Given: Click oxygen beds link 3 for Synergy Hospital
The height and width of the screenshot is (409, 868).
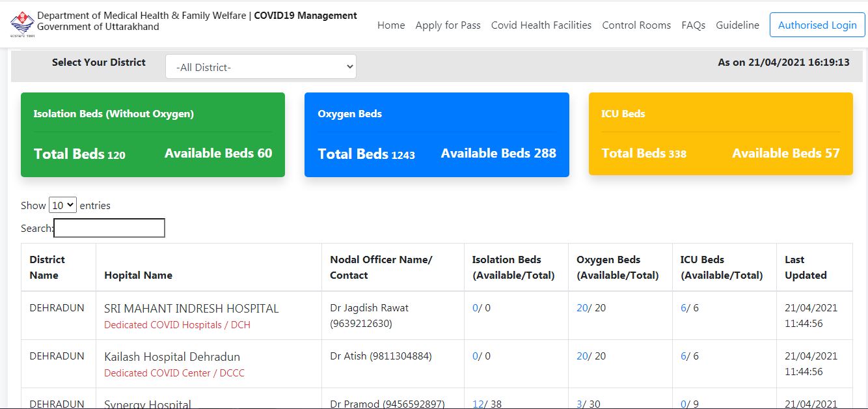Looking at the screenshot, I should [x=579, y=404].
